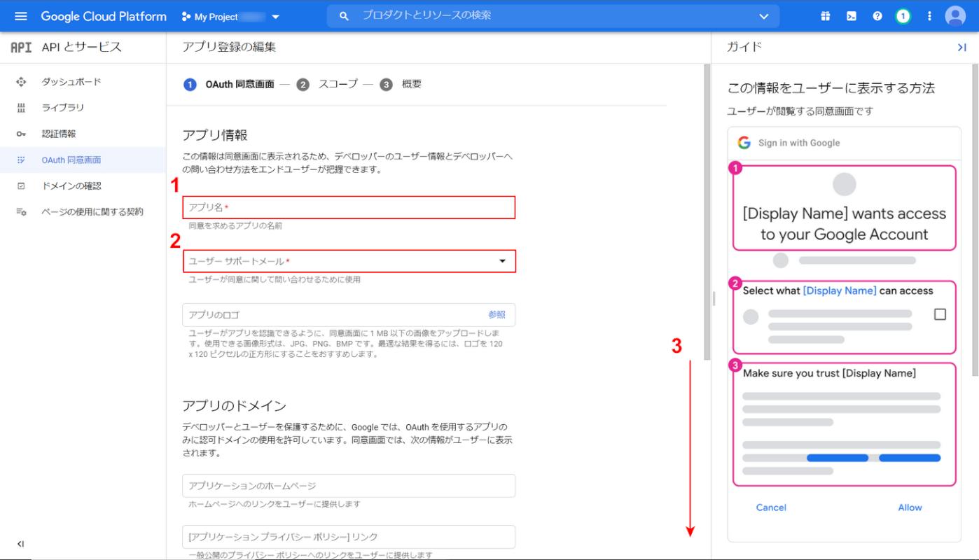Click Allow in the guide preview

click(x=910, y=507)
